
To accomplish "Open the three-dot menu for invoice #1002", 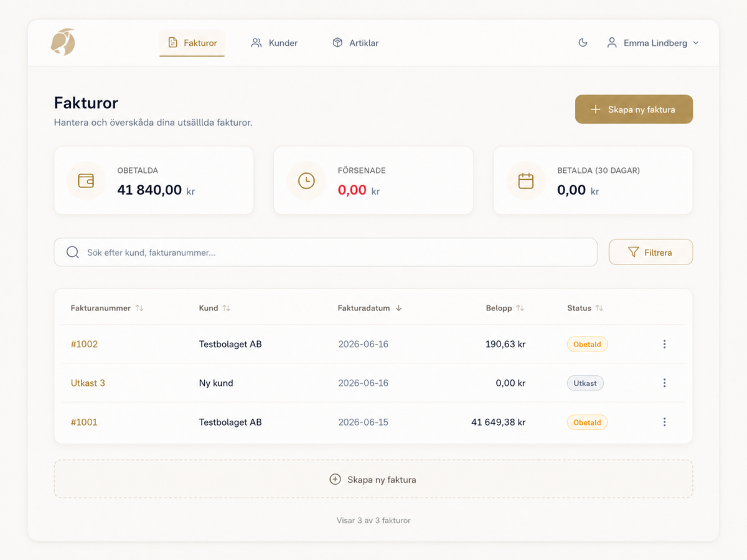I will point(664,344).
